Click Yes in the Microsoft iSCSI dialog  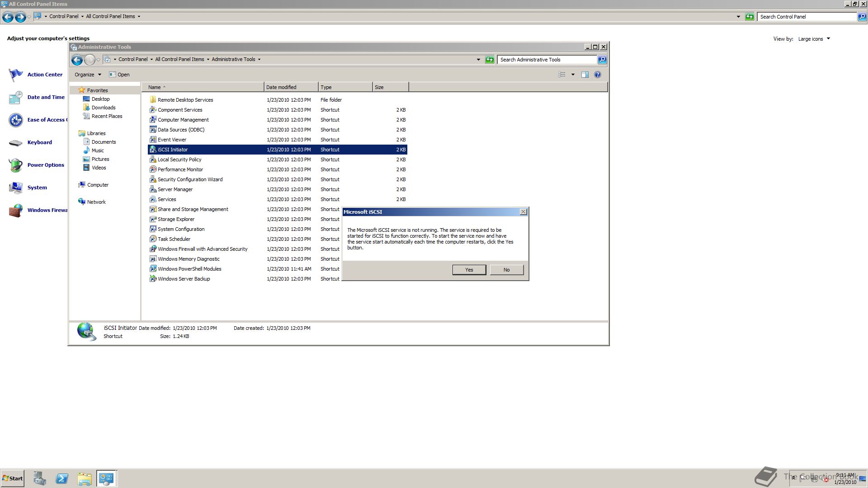(469, 270)
